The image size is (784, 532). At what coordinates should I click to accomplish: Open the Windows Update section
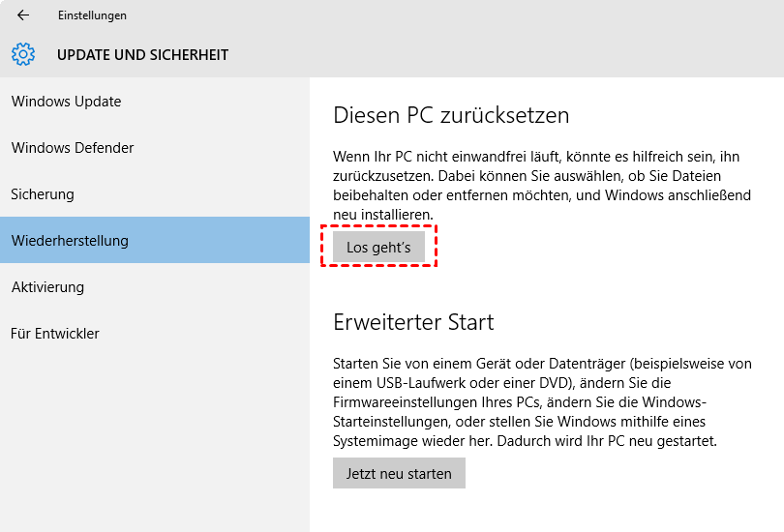coord(66,102)
